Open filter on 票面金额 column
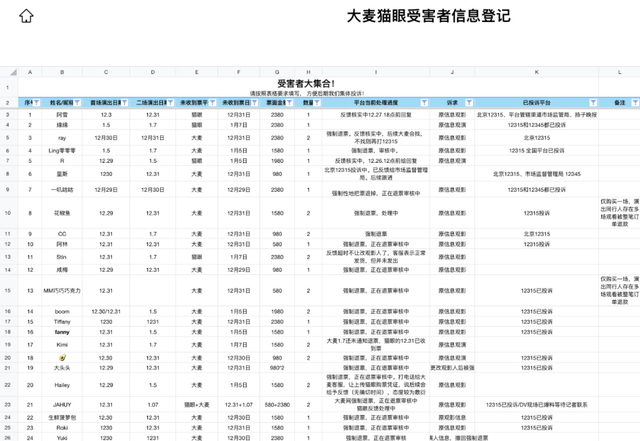Screen dimensions: 640x441 pos(289,102)
